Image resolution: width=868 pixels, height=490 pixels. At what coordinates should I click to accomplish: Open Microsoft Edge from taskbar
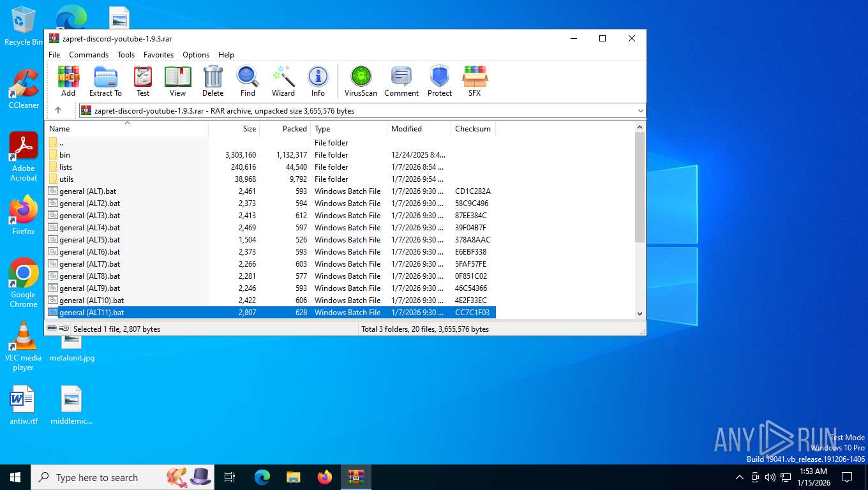tap(262, 477)
